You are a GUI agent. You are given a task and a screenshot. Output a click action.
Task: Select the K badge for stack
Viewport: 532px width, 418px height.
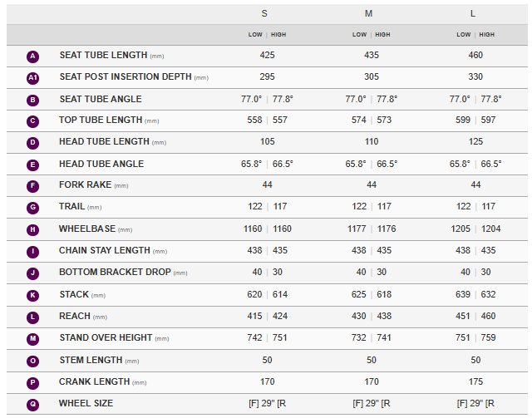pos(32,295)
